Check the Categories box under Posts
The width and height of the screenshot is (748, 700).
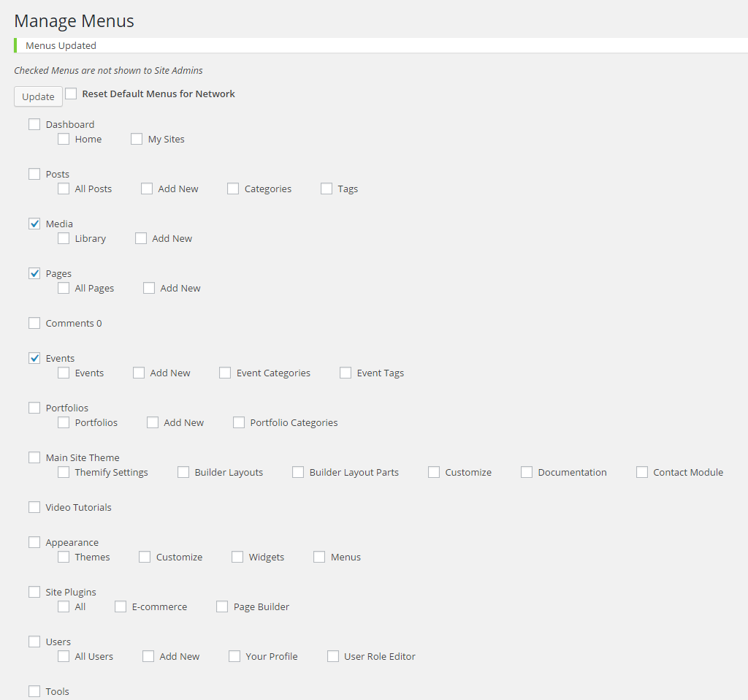(x=233, y=189)
